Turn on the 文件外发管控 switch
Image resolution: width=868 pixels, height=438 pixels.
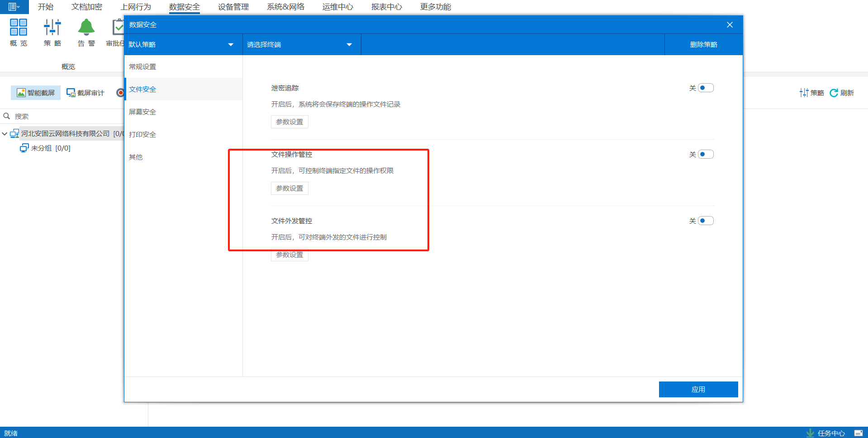coord(706,221)
